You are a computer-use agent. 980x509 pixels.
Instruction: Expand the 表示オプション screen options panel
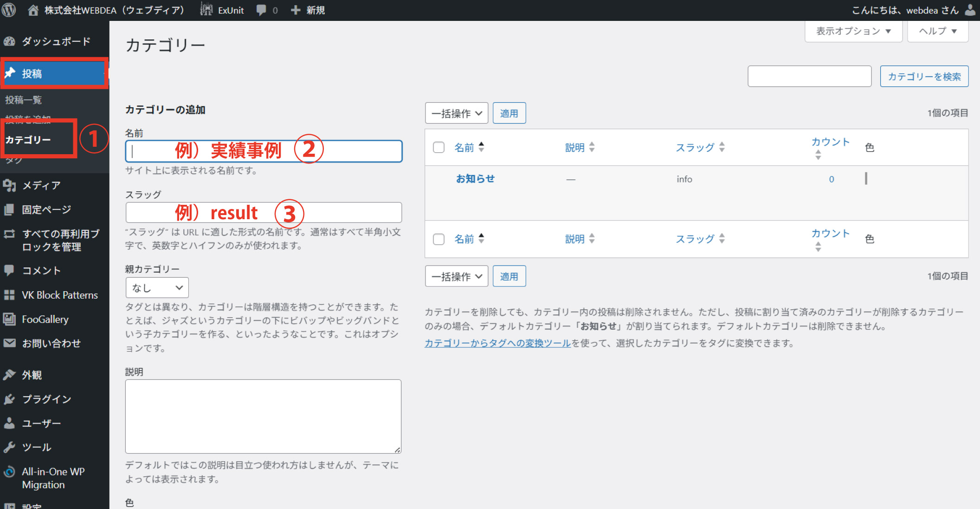(853, 31)
